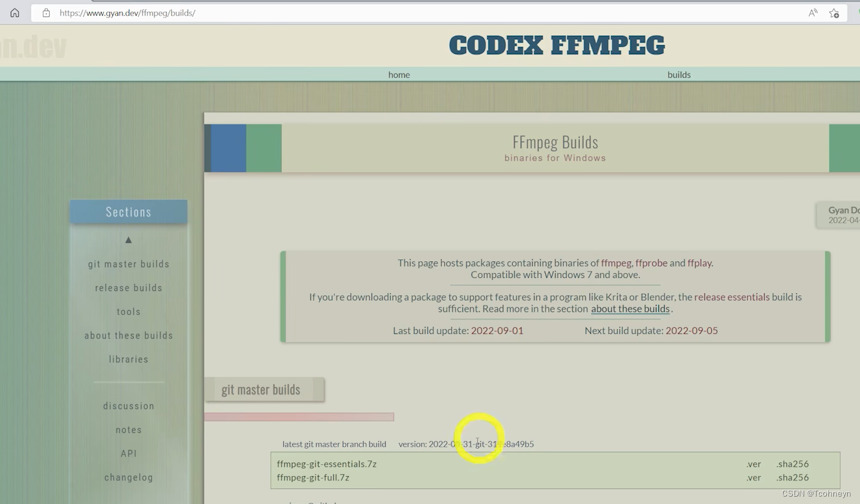The width and height of the screenshot is (860, 504).
Task: Open the tools section link
Action: coord(129,311)
